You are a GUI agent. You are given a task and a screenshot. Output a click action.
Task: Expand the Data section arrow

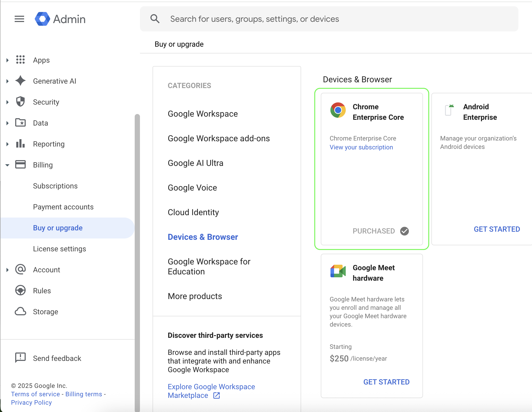tap(7, 123)
